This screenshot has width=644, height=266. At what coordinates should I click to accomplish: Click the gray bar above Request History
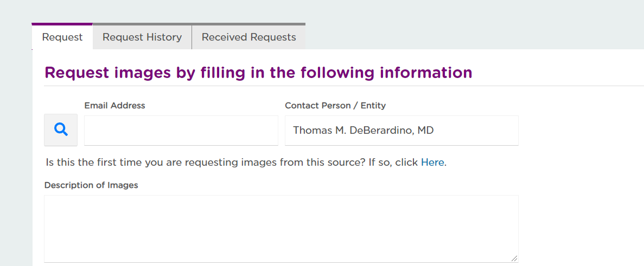click(142, 24)
